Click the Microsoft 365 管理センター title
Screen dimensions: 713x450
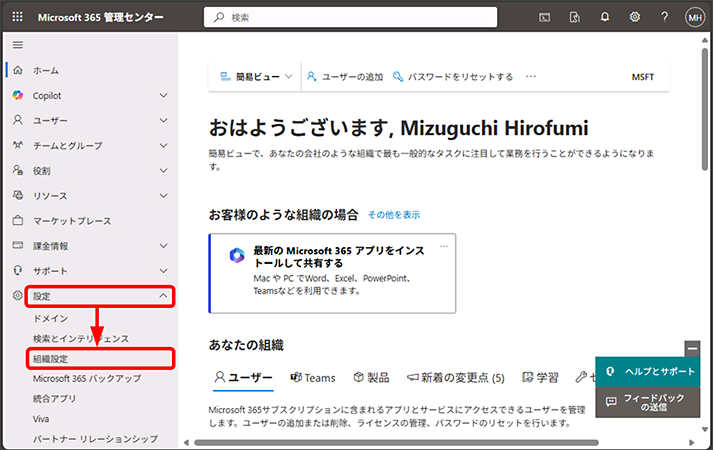[x=100, y=17]
